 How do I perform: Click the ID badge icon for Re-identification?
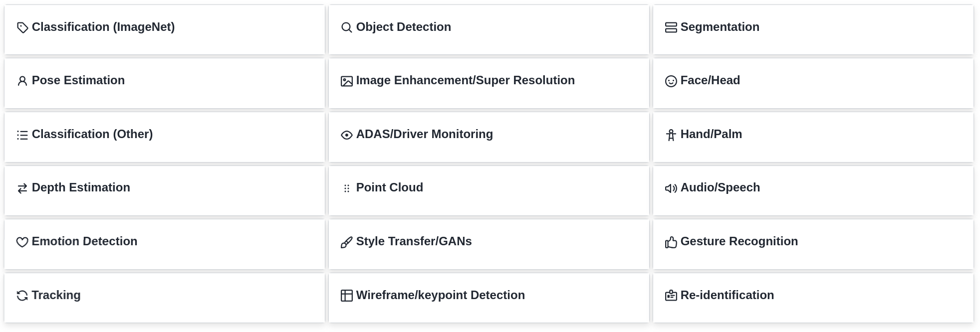coord(671,296)
